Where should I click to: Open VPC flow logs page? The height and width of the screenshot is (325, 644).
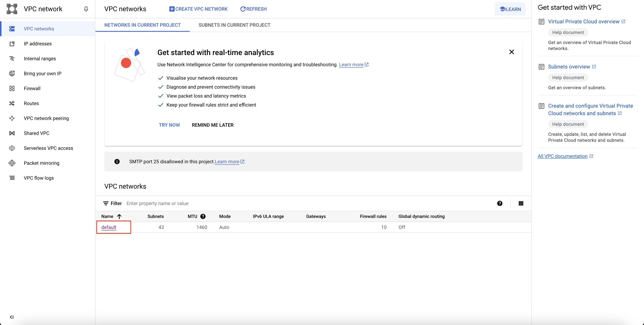pos(39,178)
